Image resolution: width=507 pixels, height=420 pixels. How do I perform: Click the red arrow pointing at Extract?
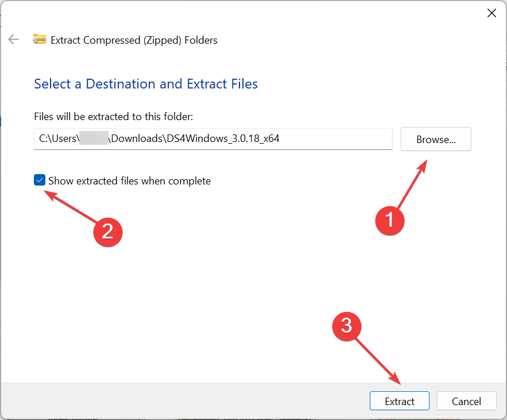tap(376, 359)
